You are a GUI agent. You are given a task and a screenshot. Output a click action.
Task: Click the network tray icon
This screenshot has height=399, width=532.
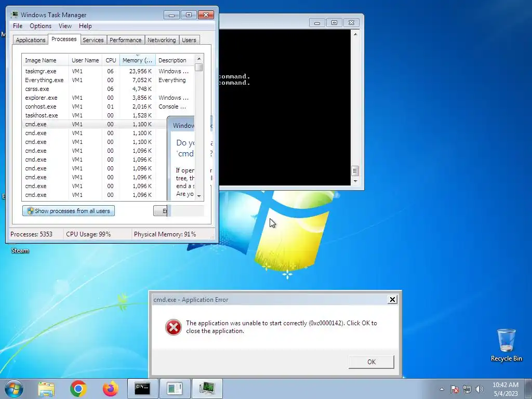[467, 389]
